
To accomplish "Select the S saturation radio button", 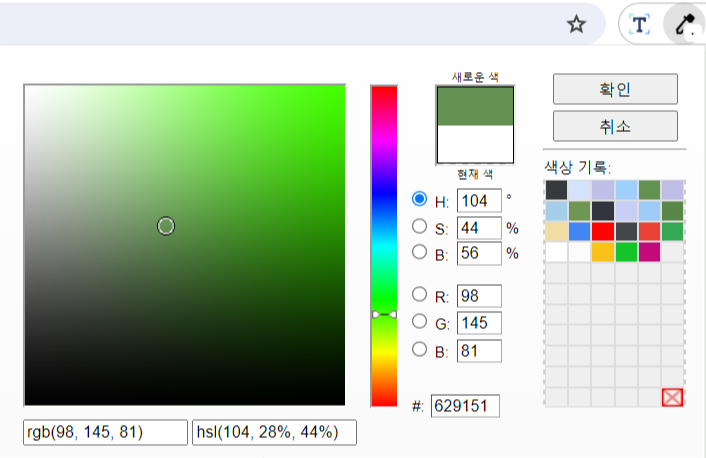I will click(419, 226).
